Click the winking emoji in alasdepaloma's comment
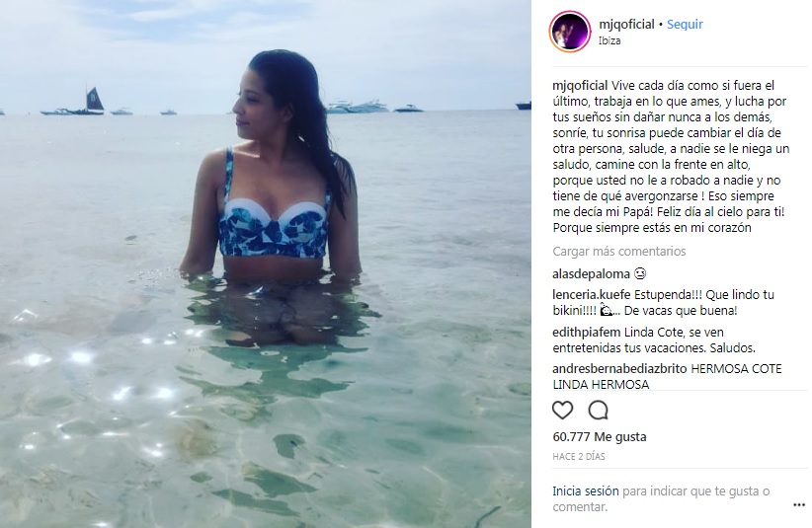812x528 pixels. pyautogui.click(x=640, y=273)
